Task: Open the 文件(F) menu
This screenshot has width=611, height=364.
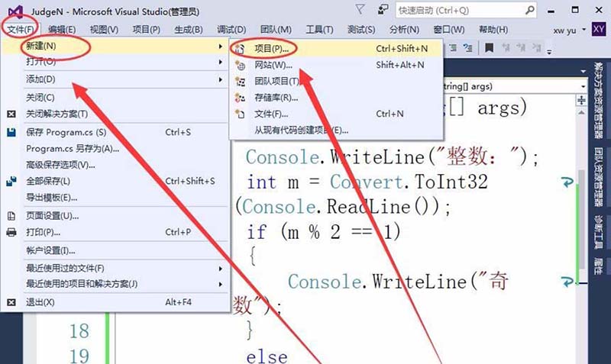Action: click(x=21, y=30)
